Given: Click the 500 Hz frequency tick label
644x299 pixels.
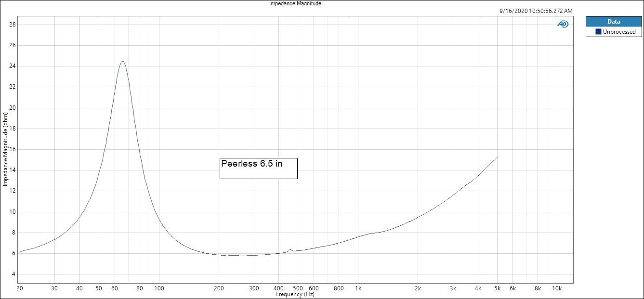Looking at the screenshot, I should tap(298, 288).
